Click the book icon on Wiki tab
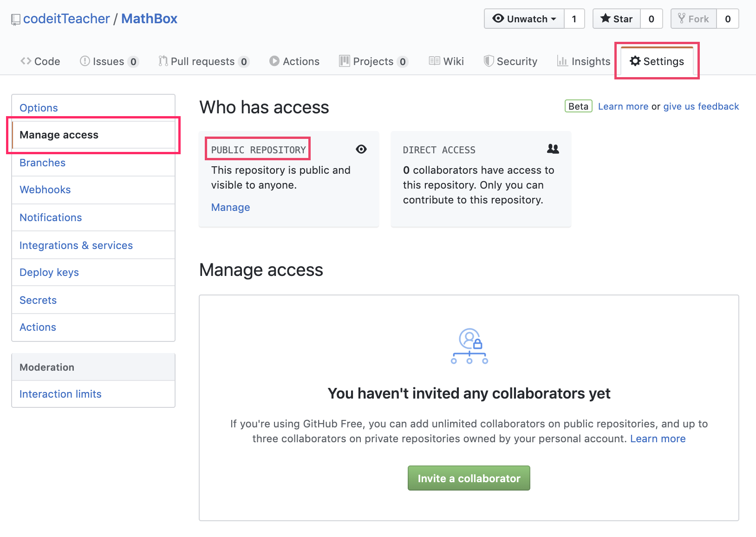756x537 pixels. pos(434,61)
